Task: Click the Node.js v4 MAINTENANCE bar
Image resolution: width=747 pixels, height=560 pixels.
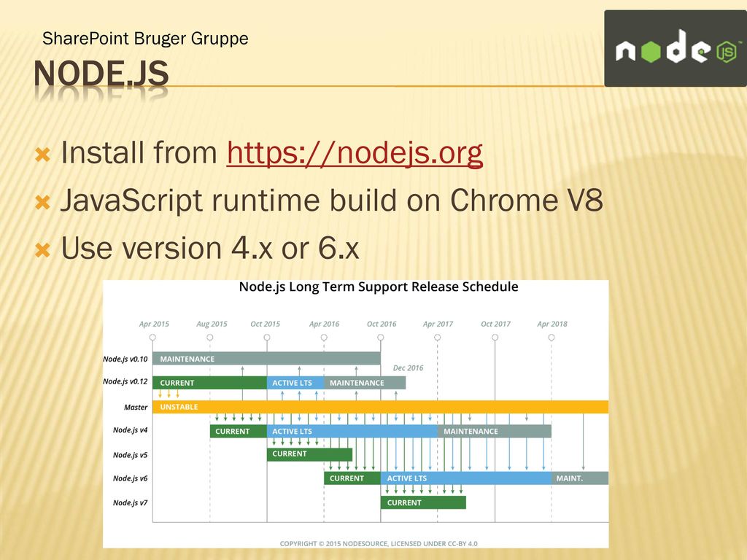Action: (495, 431)
